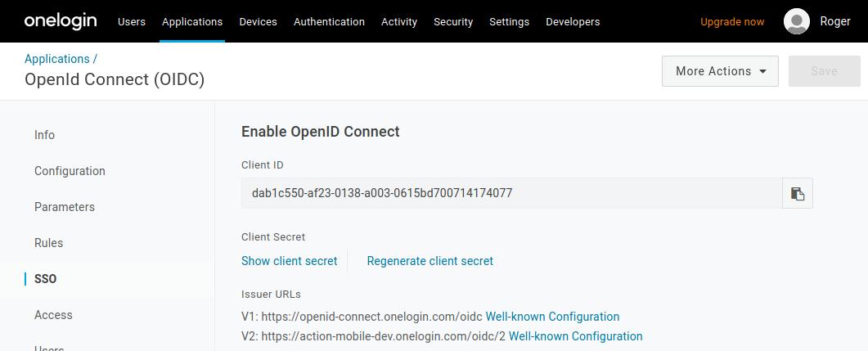868x351 pixels.
Task: Show the client secret
Action: (x=289, y=261)
